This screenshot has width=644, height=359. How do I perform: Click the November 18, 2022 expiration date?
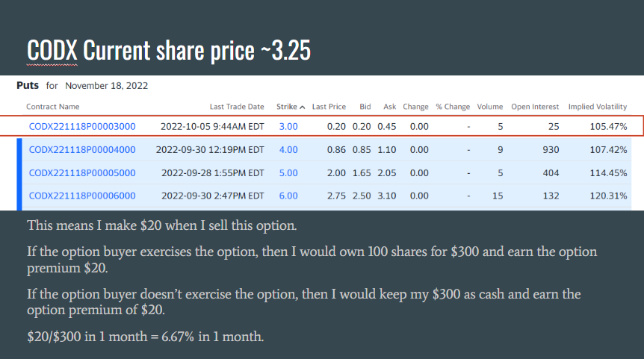[106, 86]
